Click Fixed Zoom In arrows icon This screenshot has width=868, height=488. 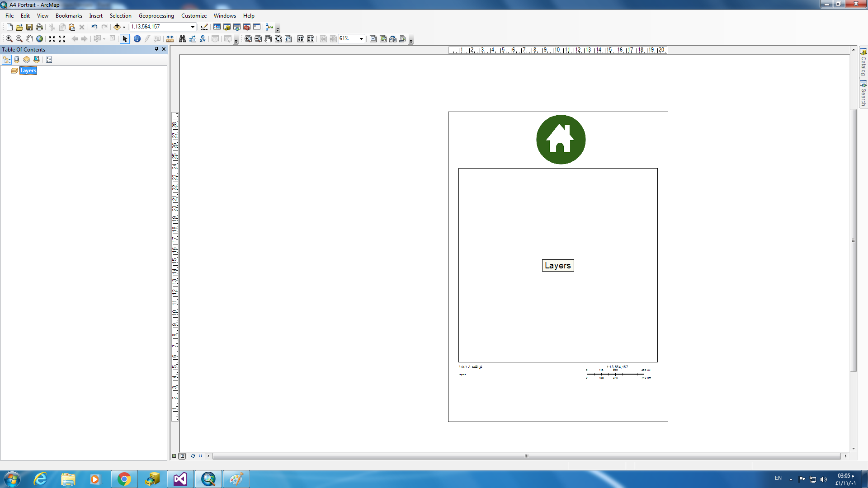[x=52, y=39]
